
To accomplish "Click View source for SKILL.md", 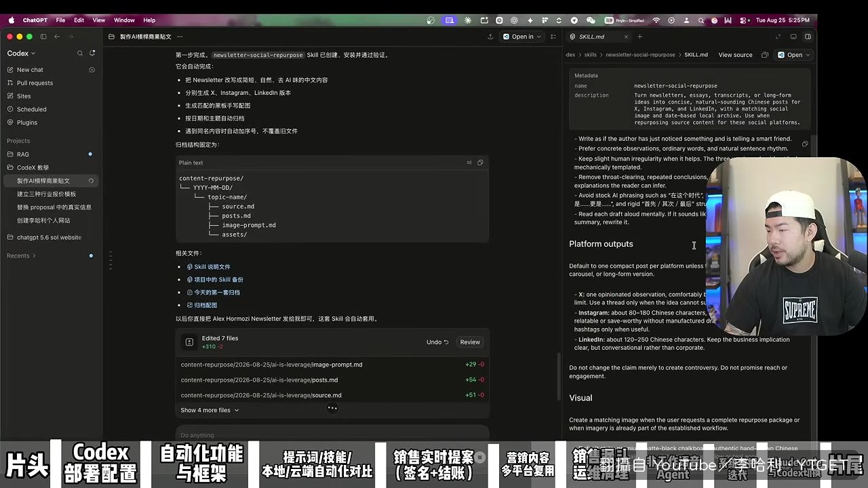I will pyautogui.click(x=735, y=55).
